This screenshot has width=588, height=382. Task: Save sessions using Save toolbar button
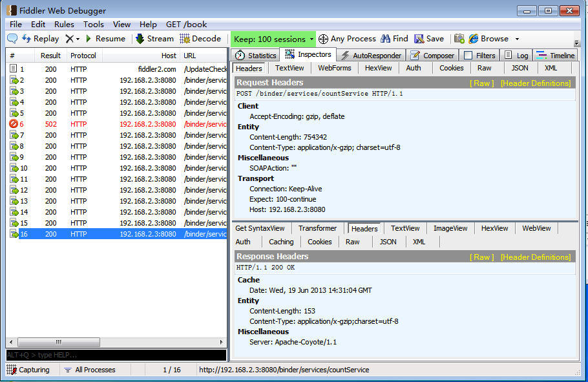click(429, 39)
